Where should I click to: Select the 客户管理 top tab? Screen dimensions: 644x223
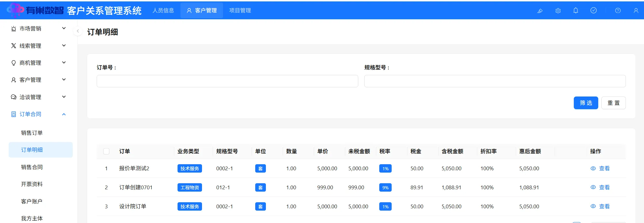tap(202, 10)
